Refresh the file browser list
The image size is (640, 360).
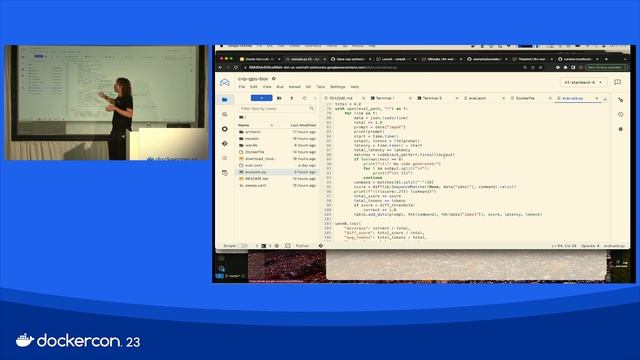304,98
